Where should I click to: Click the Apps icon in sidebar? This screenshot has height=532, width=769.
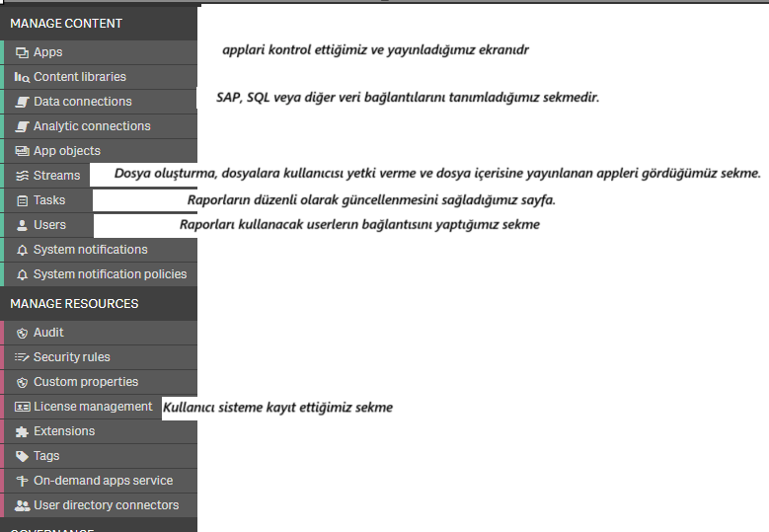tap(22, 52)
